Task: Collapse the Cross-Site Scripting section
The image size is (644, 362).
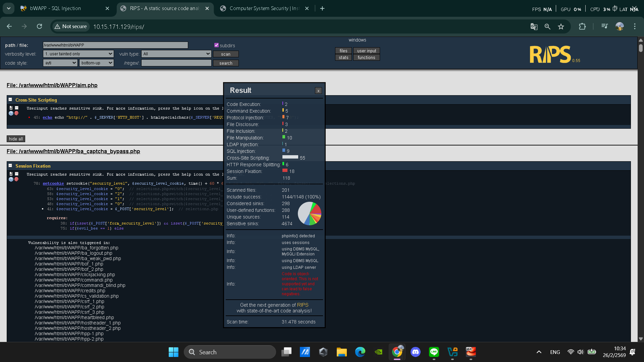Action: (10, 100)
